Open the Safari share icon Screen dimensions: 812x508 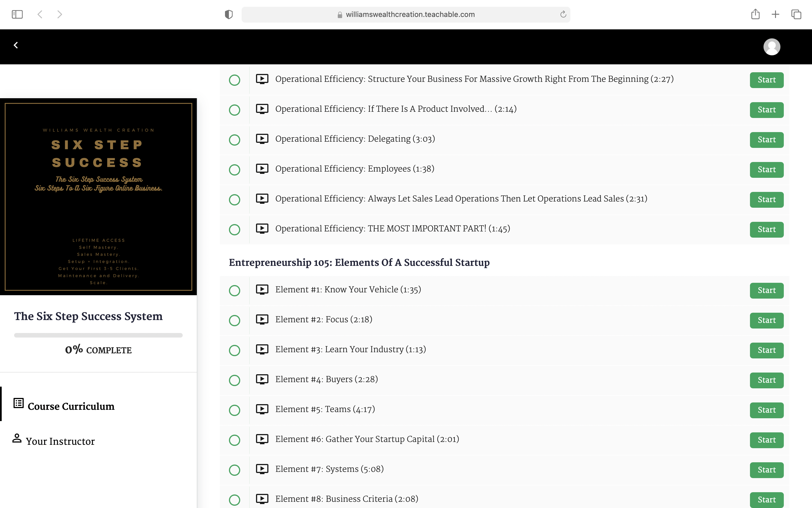755,14
